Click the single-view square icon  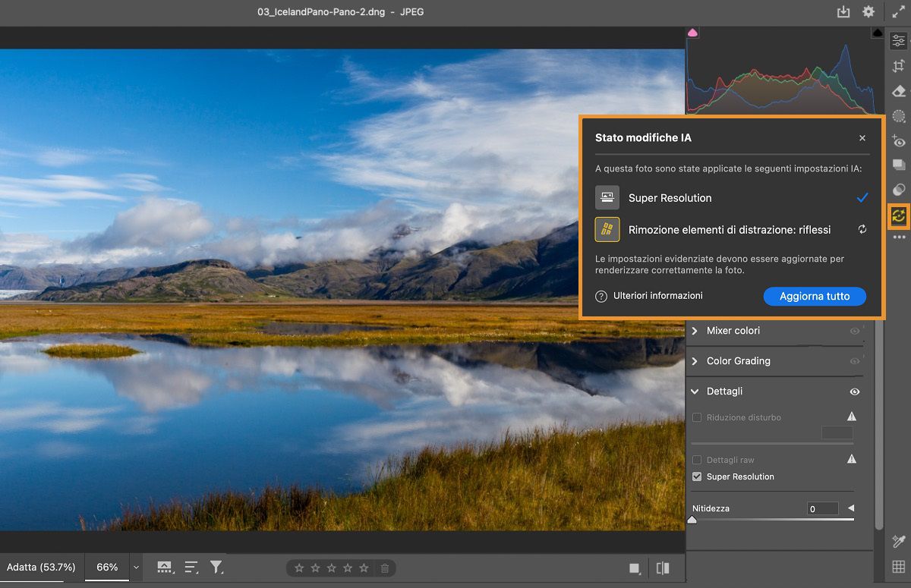click(x=634, y=568)
